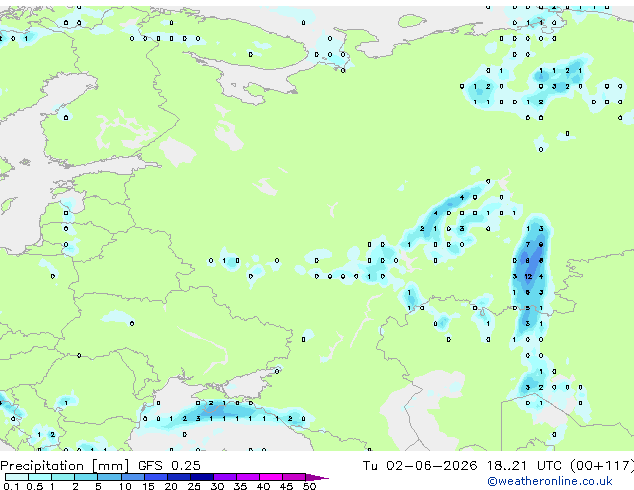Click the legend label '20'

click(x=171, y=486)
